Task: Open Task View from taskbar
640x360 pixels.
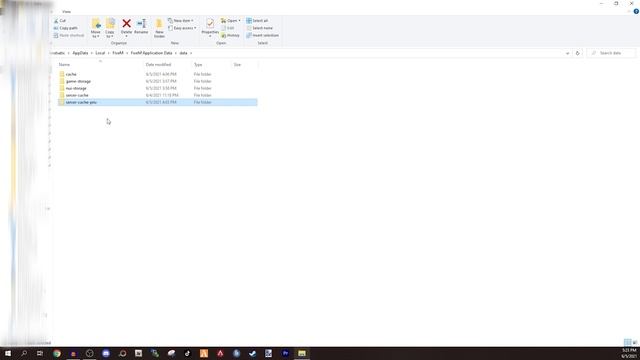Action: click(x=40, y=353)
